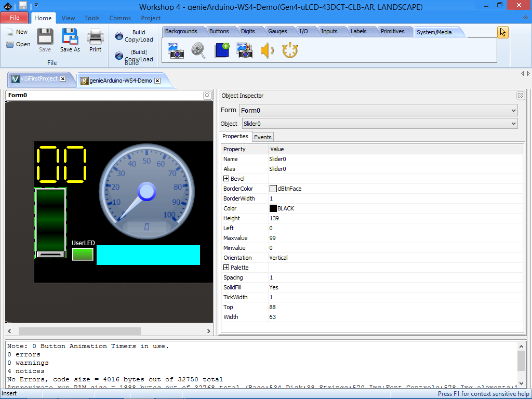
Task: Open the Tools ribbon menu
Action: tap(92, 18)
